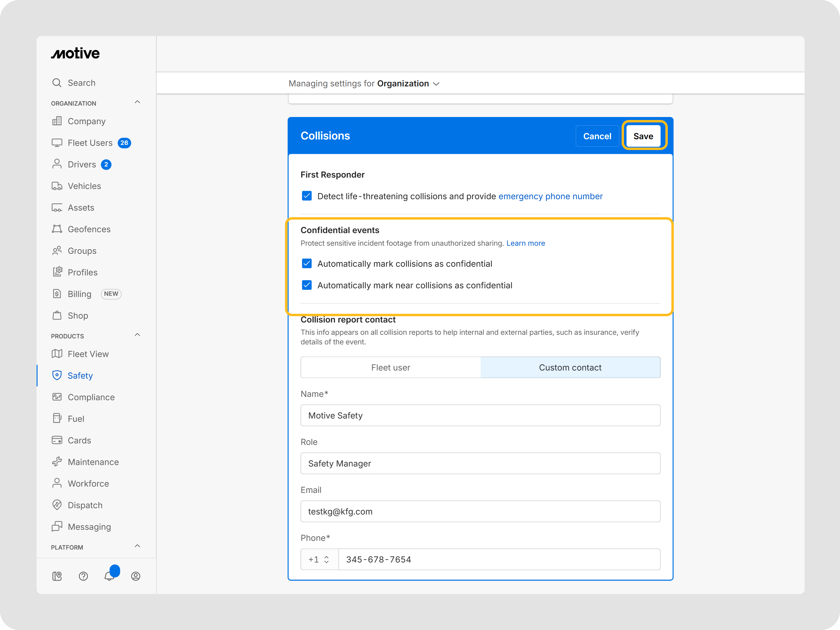Switch to the Fleet user tab
840x630 pixels.
(390, 367)
